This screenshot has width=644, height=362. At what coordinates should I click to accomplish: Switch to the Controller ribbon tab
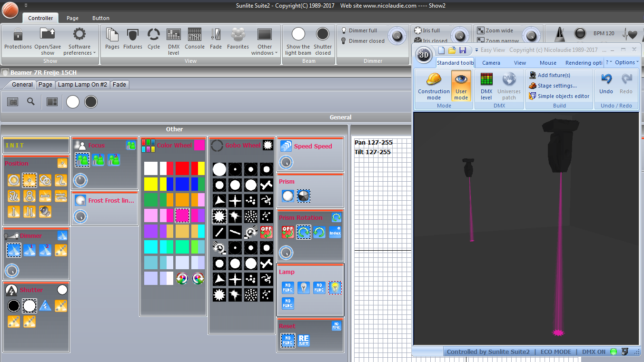click(x=40, y=18)
